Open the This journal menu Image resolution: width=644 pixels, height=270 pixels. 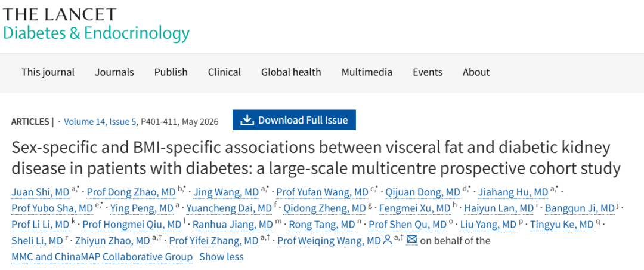(48, 72)
